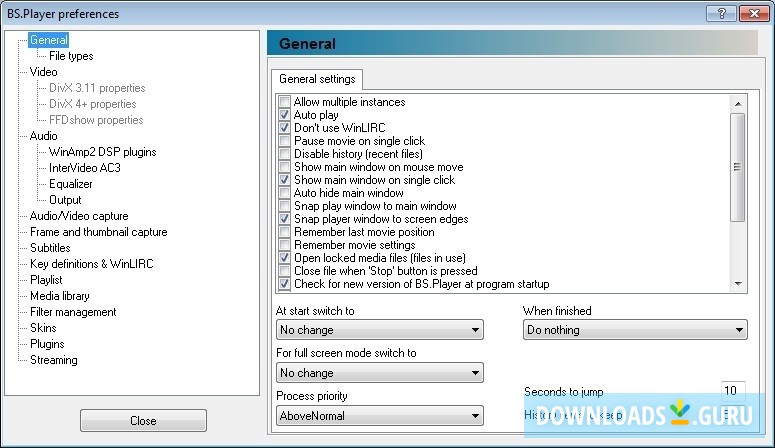
Task: Open Audio/Video capture preferences
Action: (x=79, y=216)
